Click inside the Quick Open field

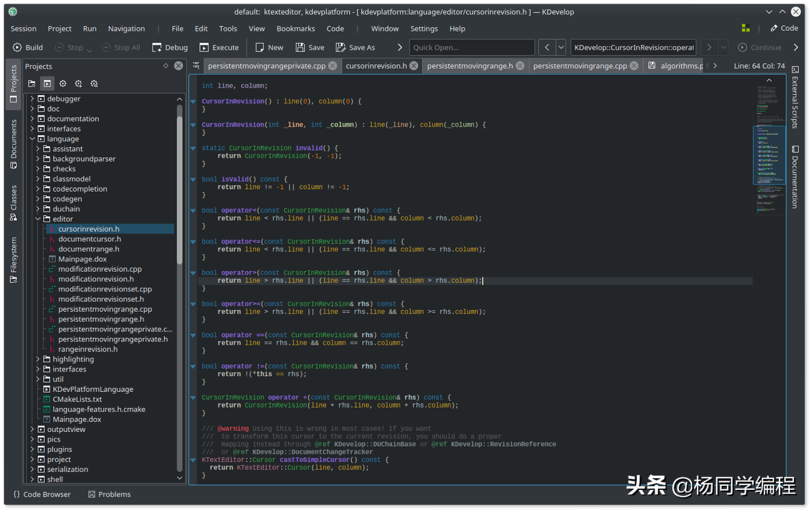471,47
